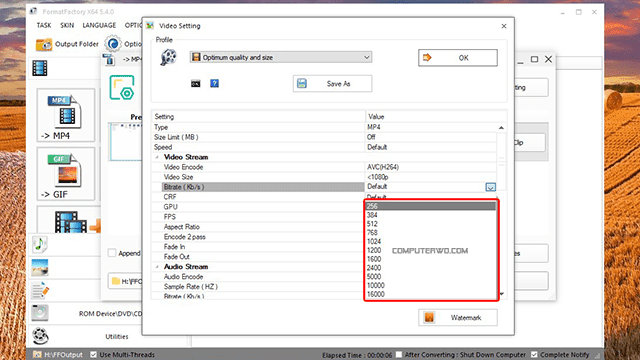Click the command line icon under Profile
This screenshot has width=640, height=360.
click(196, 84)
